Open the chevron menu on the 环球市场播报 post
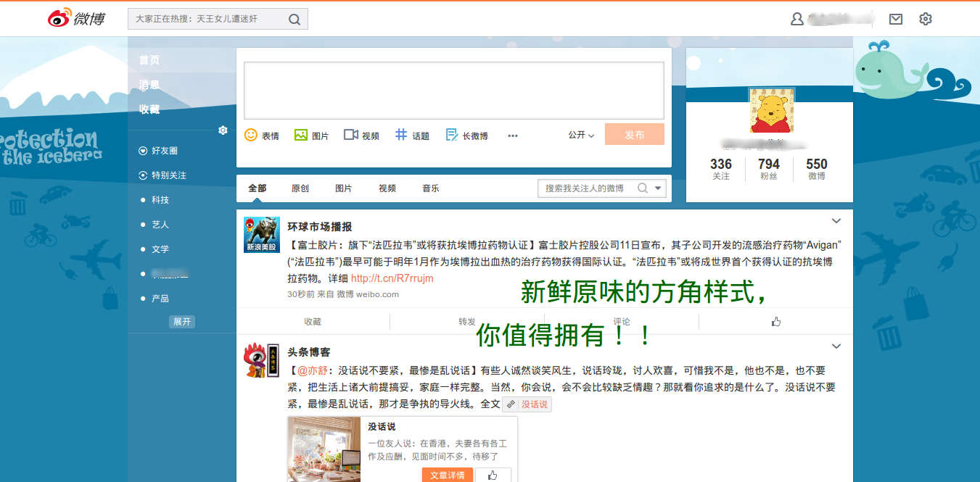 click(836, 220)
